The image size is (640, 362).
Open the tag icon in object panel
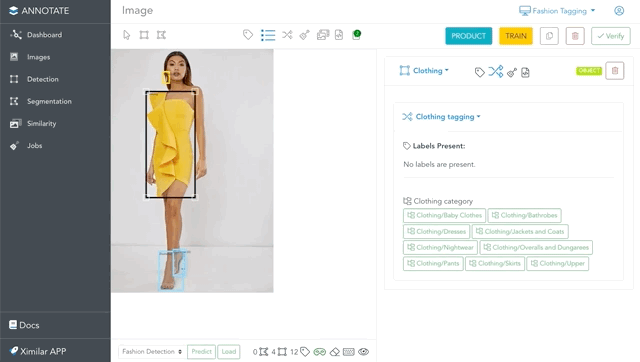480,72
